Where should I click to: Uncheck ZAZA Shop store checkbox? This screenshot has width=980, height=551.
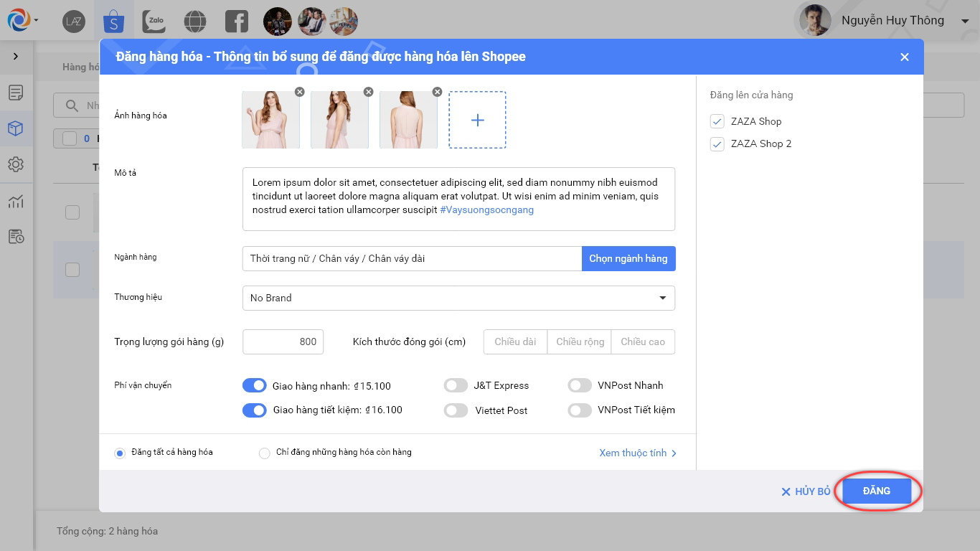click(x=717, y=121)
